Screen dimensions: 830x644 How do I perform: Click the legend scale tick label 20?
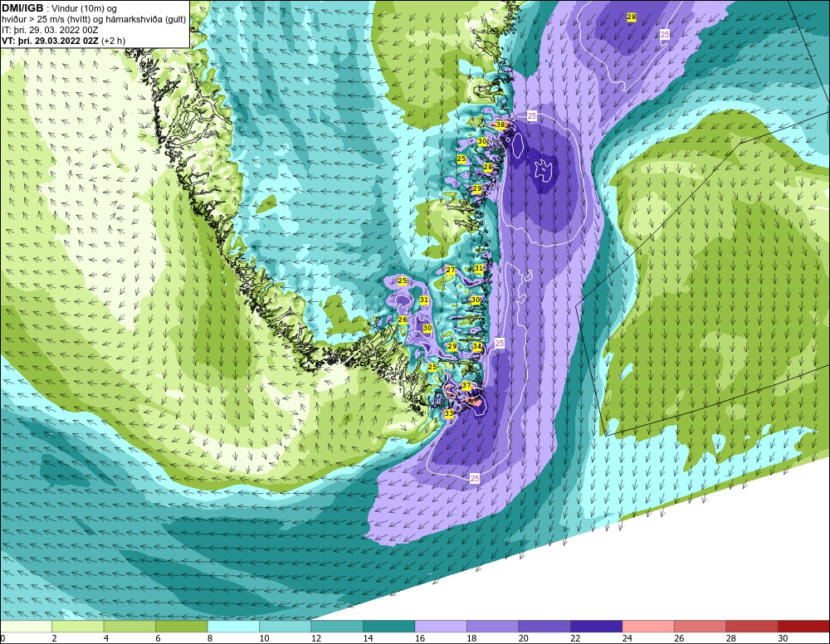pos(524,639)
